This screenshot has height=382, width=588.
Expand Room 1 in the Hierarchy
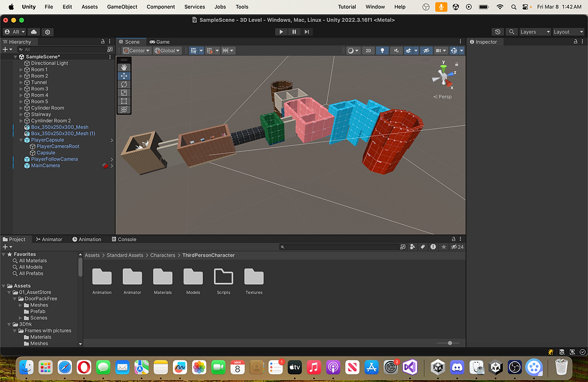[21, 70]
